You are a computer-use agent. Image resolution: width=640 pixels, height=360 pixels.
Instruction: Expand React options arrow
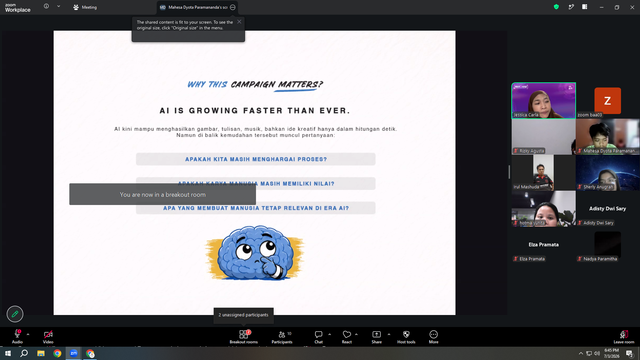coord(356,334)
